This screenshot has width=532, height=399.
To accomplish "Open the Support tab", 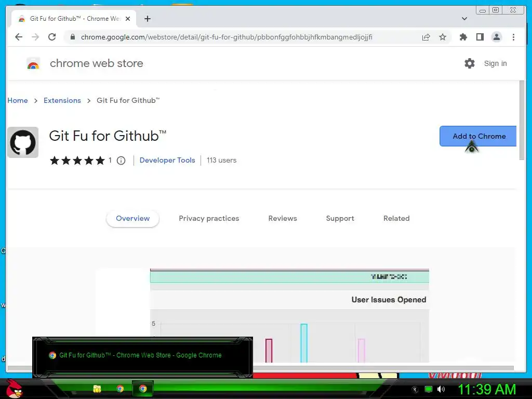I will (340, 219).
